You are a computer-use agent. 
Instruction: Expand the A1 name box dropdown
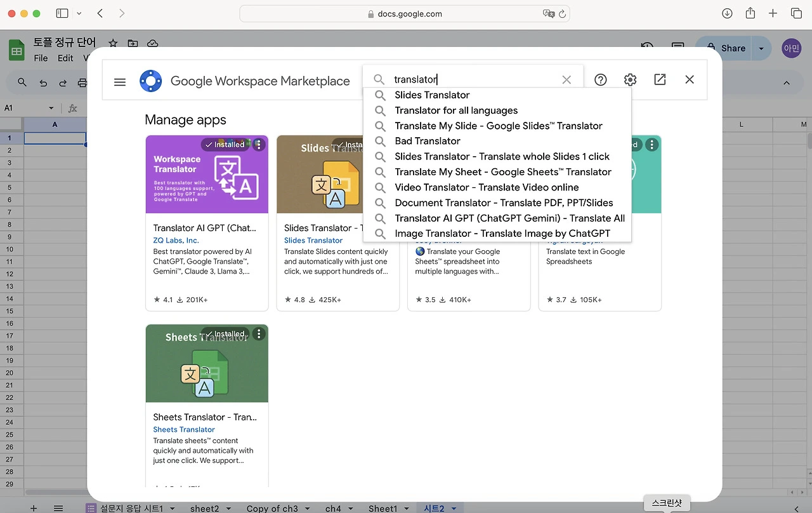51,108
